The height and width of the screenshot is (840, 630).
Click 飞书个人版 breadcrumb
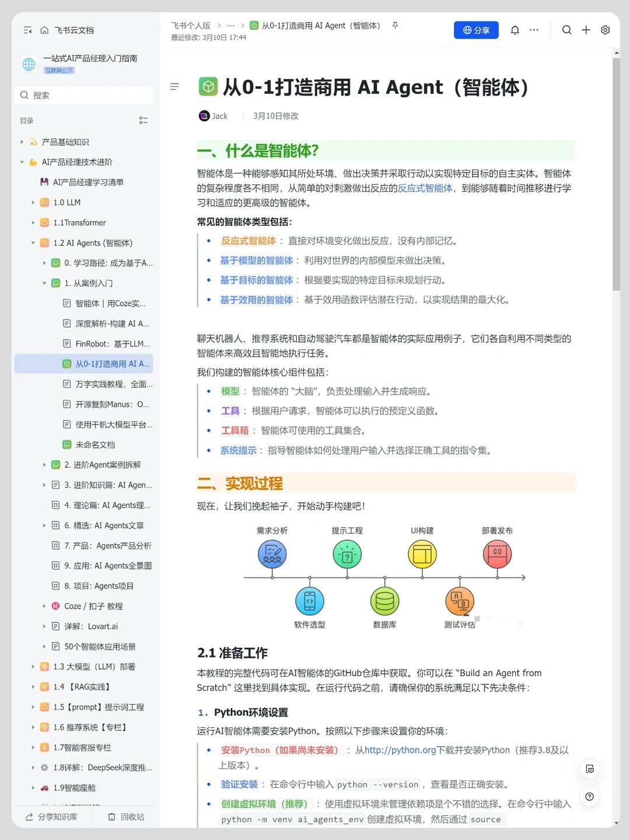click(x=191, y=26)
